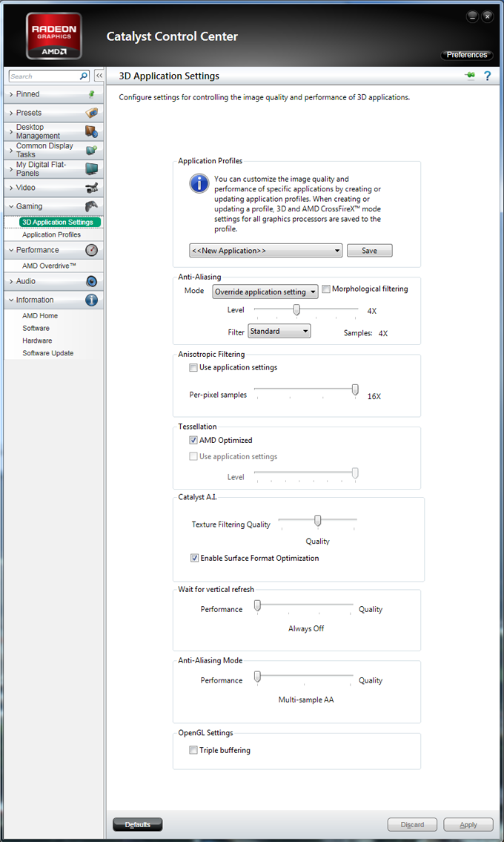Click the Pinned green pushpin icon
This screenshot has width=504, height=842.
click(x=91, y=94)
